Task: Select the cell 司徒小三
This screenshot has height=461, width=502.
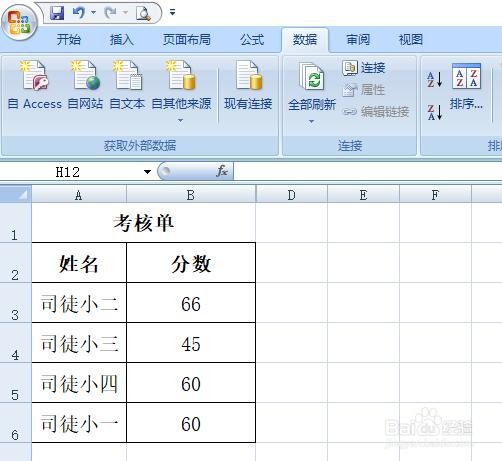Action: pyautogui.click(x=79, y=343)
